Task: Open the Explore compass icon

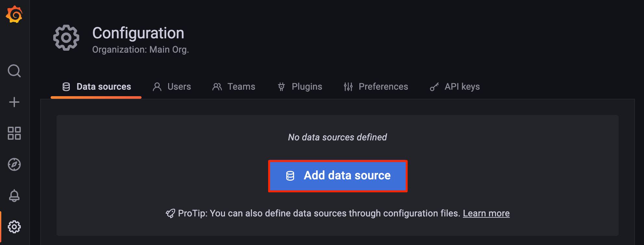Action: pos(14,164)
